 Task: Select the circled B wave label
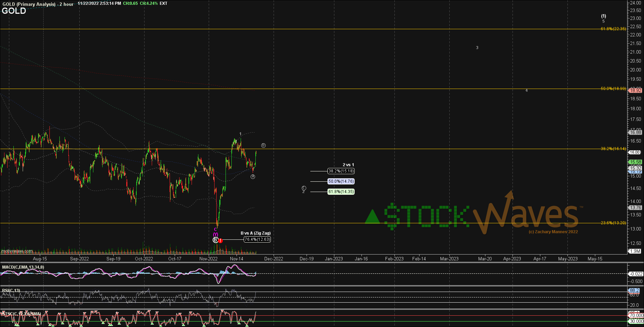coord(215,240)
